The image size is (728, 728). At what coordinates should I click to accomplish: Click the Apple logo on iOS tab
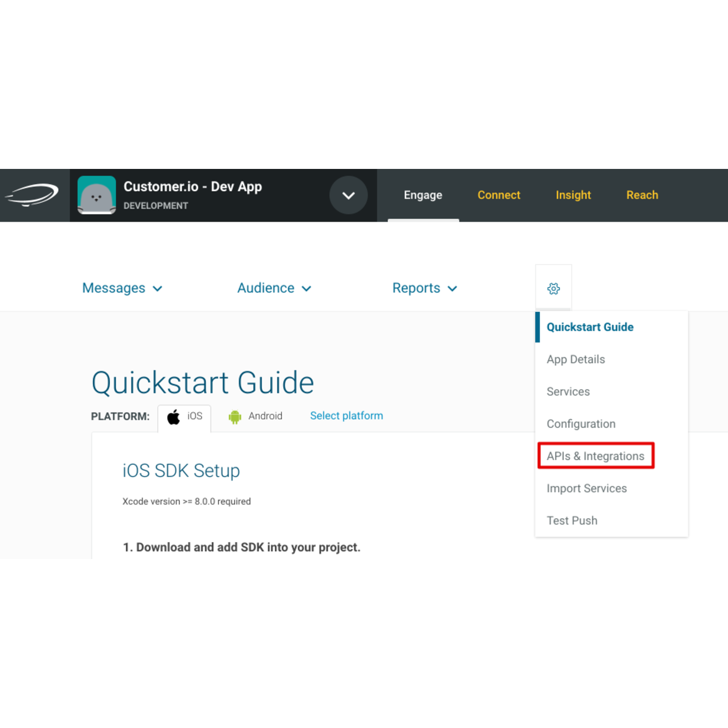[x=172, y=417]
